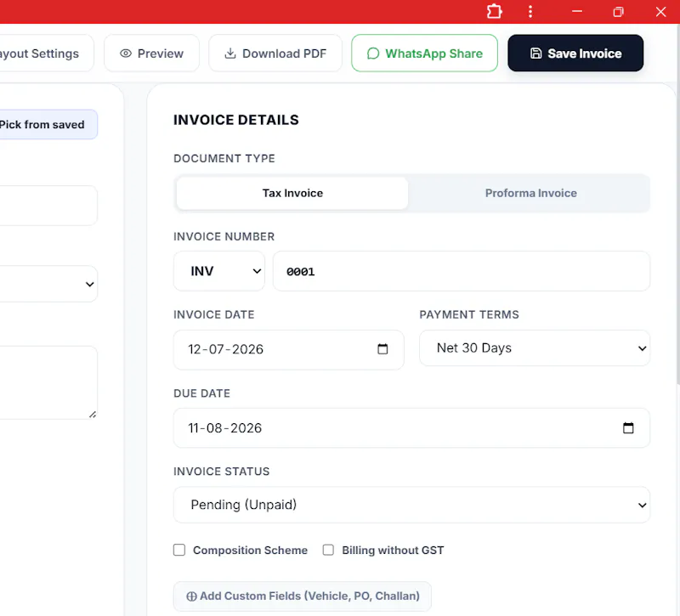
Task: Click the INVOICE NUMBER label
Action: tap(224, 236)
